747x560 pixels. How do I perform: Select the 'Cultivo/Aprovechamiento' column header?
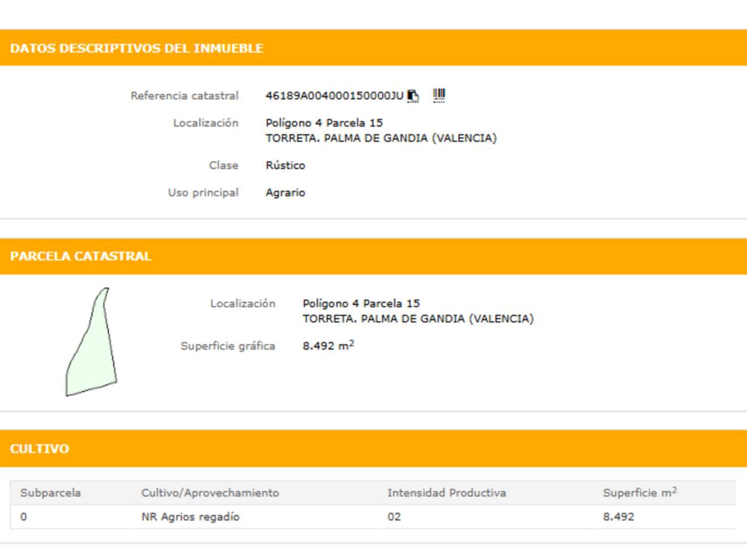pos(210,493)
